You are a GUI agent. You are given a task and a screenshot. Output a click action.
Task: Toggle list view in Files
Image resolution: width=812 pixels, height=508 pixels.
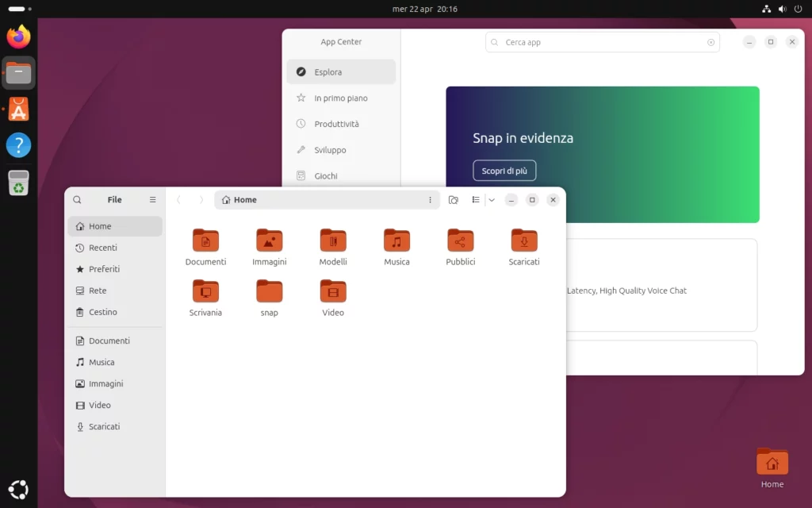(x=475, y=200)
